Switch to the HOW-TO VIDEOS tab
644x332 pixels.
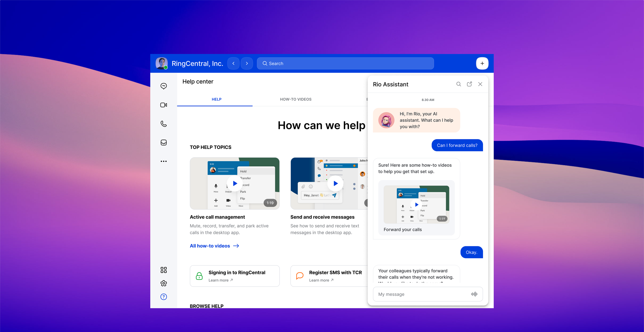295,99
